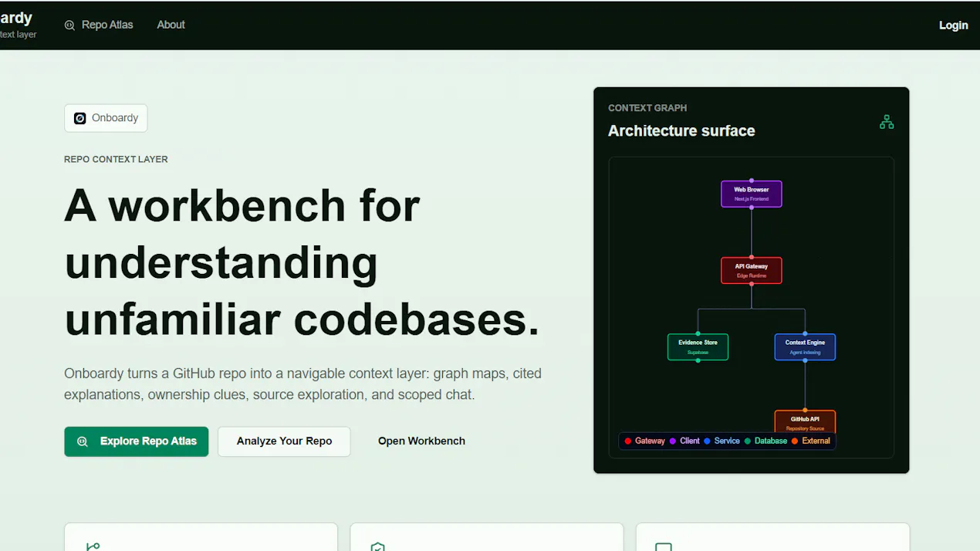
Task: Open the Repo Atlas navigation link
Action: 99,25
